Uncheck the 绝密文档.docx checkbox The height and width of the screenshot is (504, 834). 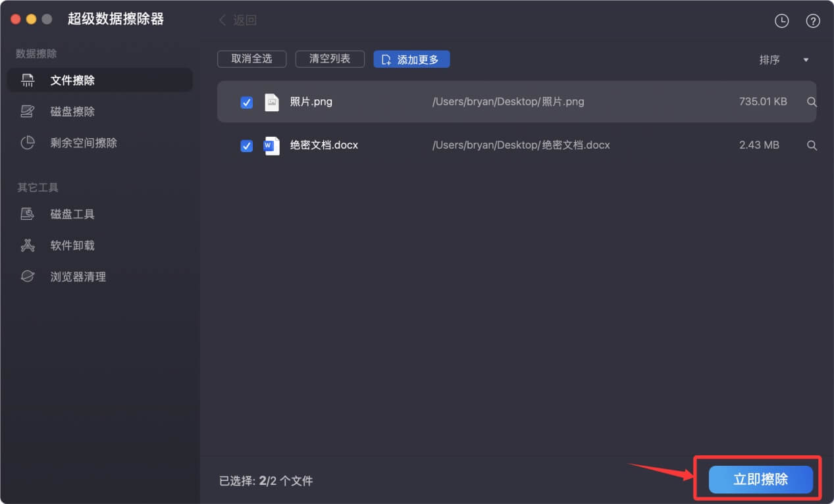[x=246, y=145]
